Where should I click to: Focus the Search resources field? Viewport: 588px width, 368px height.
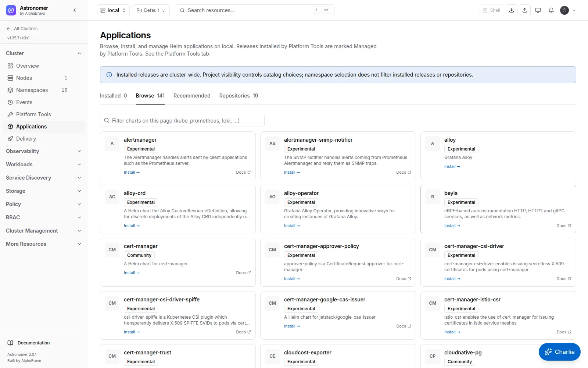pyautogui.click(x=255, y=10)
